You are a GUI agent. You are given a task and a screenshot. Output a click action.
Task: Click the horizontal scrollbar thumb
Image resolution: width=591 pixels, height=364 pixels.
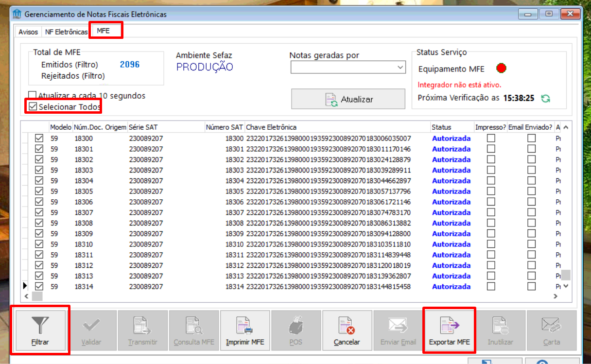pyautogui.click(x=37, y=296)
